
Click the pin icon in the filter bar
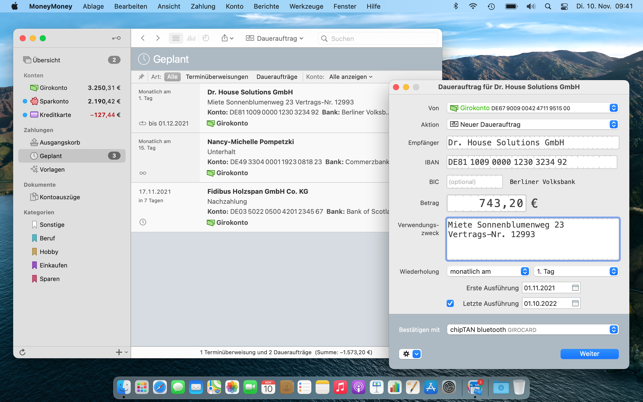point(141,77)
